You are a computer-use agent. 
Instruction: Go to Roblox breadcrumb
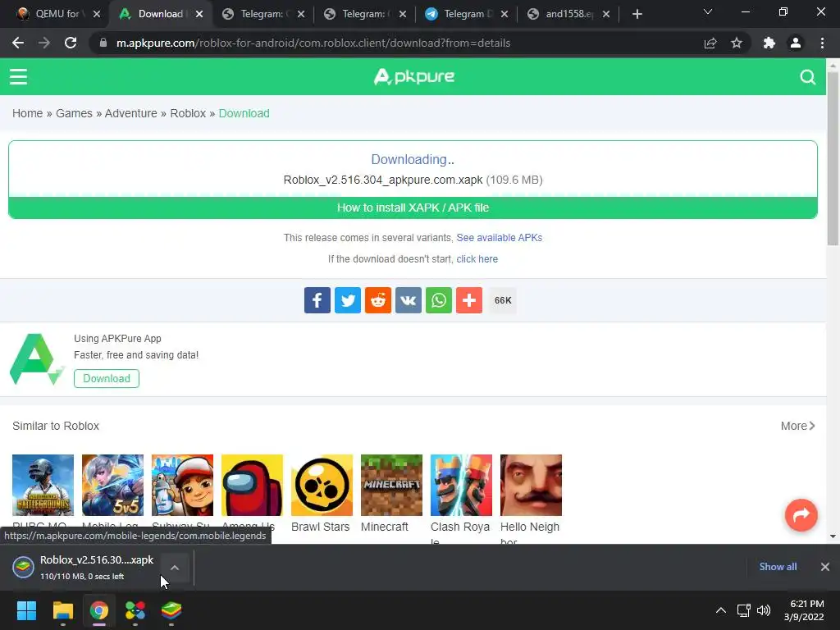point(188,113)
